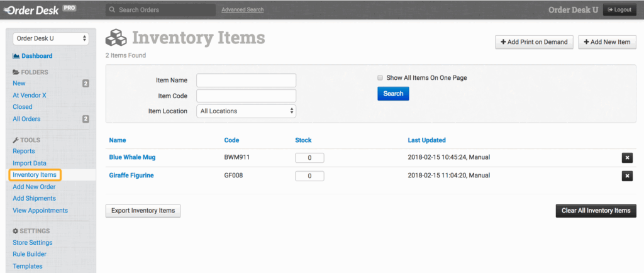Click Clear All Inventory Items button
Screen dimensions: 644x273
596,211
